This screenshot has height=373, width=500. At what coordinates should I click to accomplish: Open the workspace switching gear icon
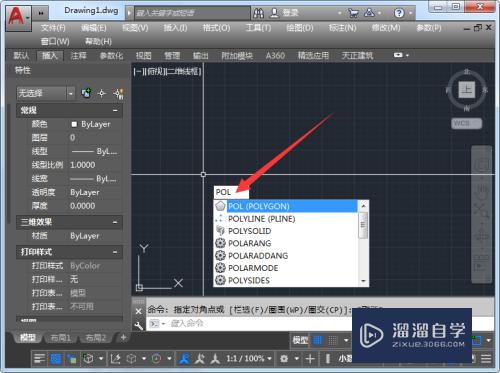point(284,359)
